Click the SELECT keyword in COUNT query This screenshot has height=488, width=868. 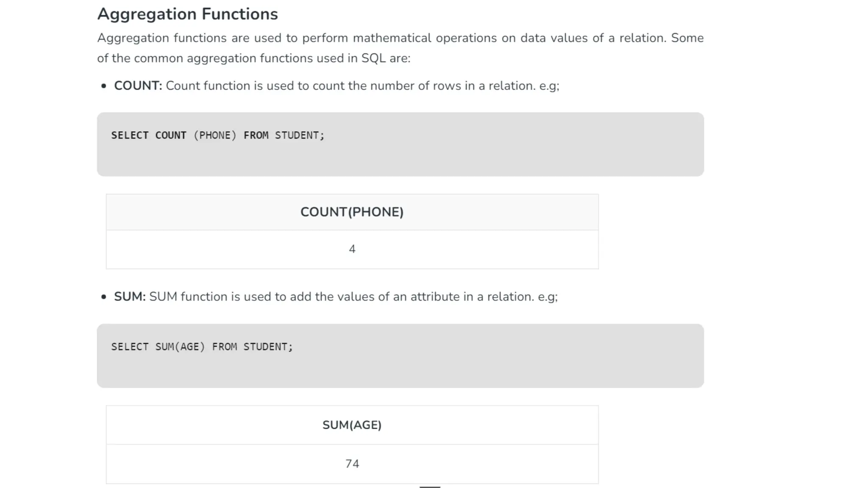tap(130, 136)
